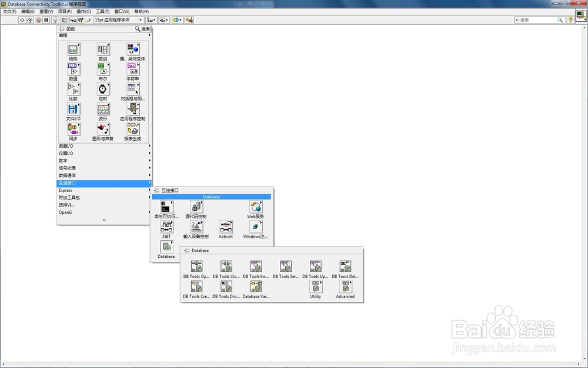
Task: Pin the 函数 palette with thumbtack
Action: click(x=62, y=28)
